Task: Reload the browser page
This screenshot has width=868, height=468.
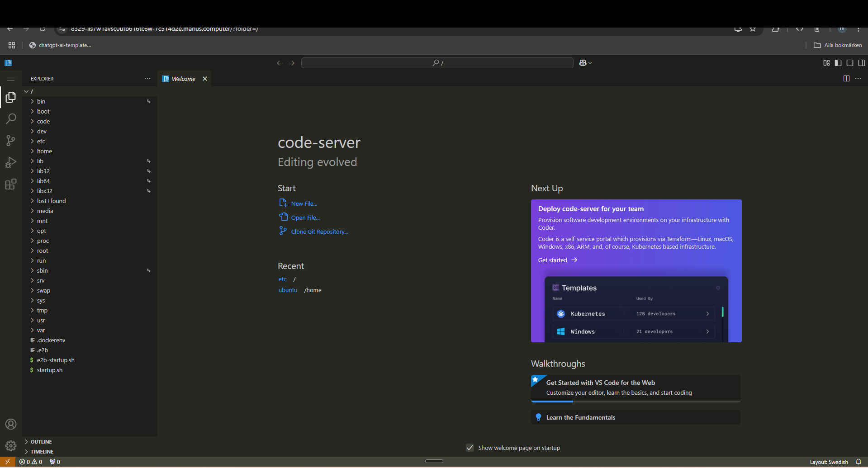Action: pyautogui.click(x=43, y=29)
